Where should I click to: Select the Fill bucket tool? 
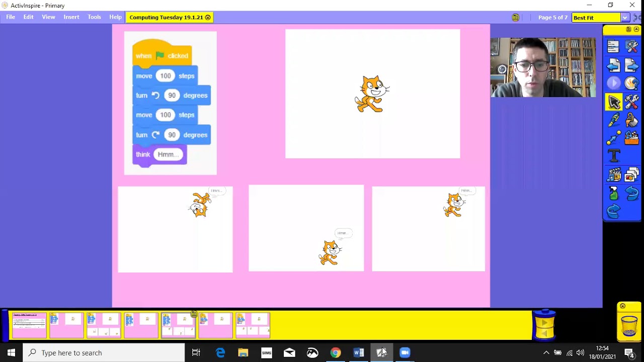(x=631, y=120)
